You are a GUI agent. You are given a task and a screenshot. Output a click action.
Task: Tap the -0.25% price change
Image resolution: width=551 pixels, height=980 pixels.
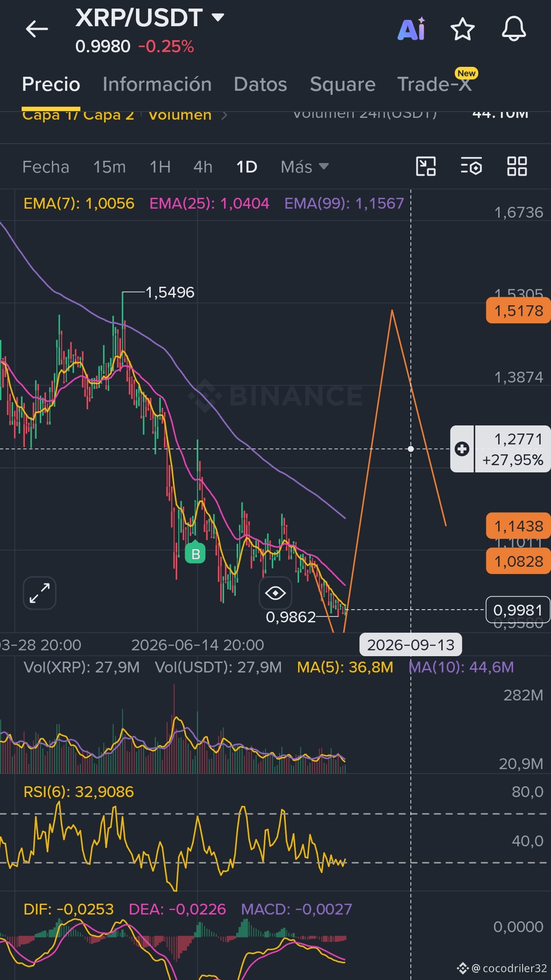[x=166, y=47]
